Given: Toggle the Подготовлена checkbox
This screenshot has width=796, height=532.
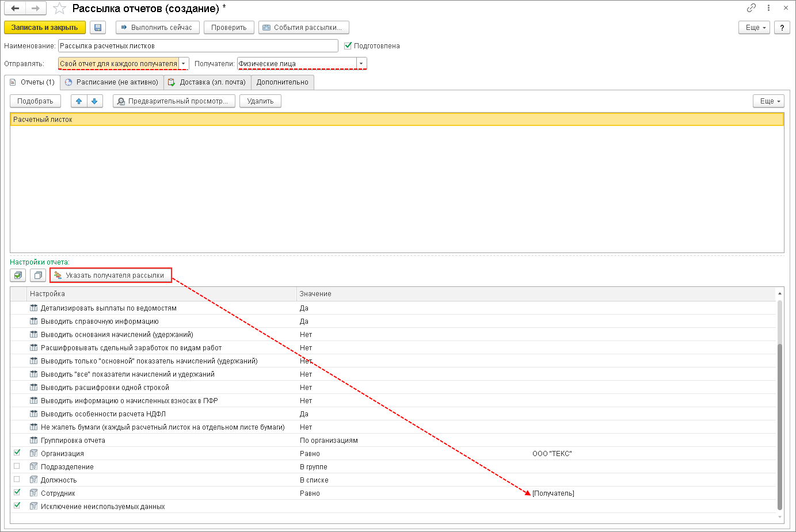Looking at the screenshot, I should 348,46.
